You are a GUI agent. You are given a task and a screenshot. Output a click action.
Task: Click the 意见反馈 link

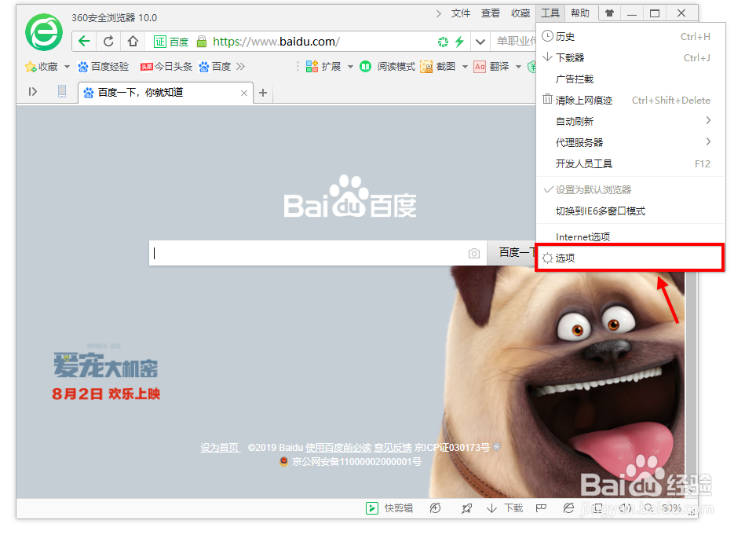pyautogui.click(x=393, y=448)
